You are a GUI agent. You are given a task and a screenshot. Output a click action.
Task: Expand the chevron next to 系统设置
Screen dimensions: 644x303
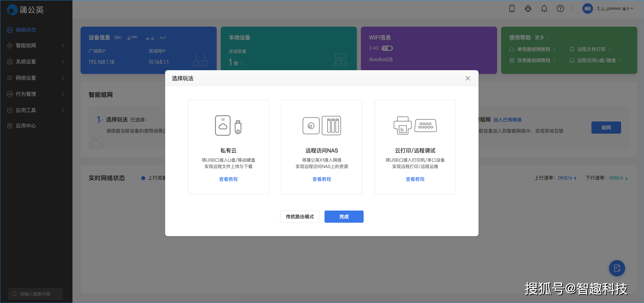[63, 62]
